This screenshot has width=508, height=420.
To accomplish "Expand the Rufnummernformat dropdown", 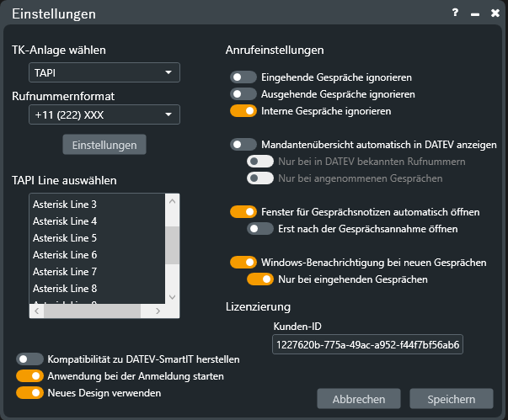I will 104,114.
